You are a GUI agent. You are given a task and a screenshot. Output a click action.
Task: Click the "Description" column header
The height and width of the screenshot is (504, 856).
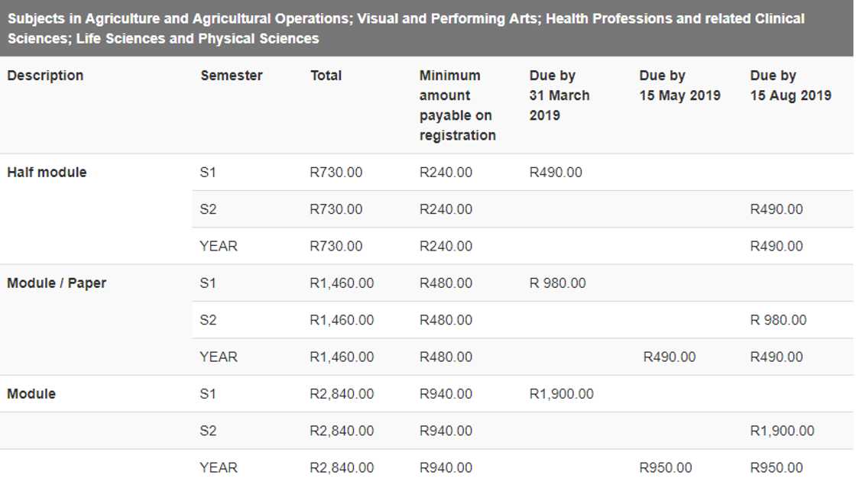click(x=45, y=76)
